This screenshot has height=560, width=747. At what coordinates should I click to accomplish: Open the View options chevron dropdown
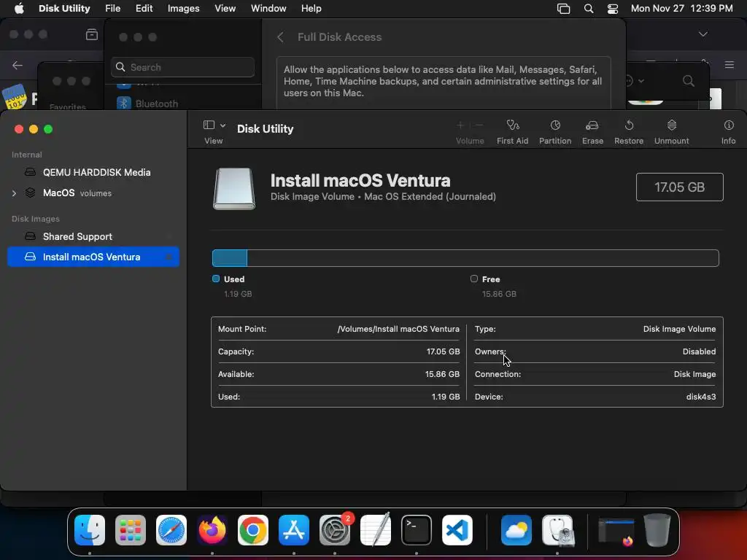tap(222, 125)
